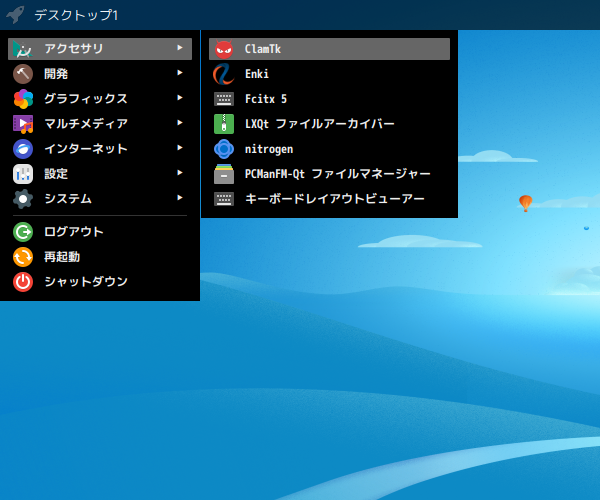Launch Fcitx 5 text entry
The width and height of the screenshot is (600, 500).
266,99
